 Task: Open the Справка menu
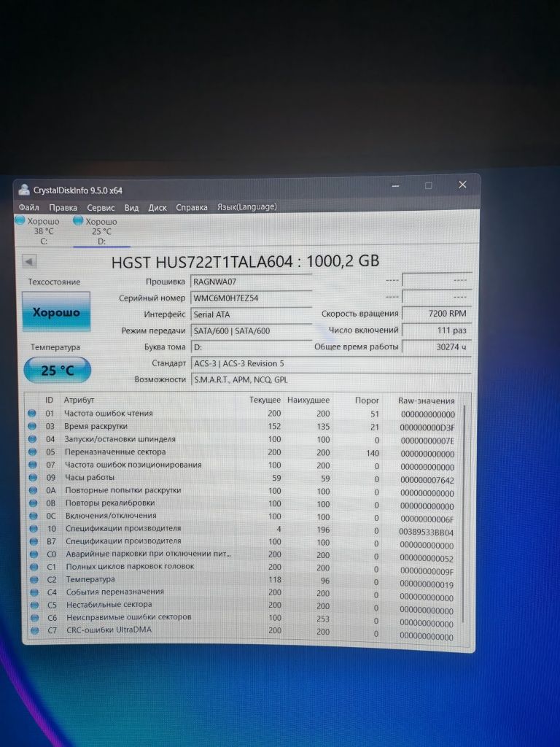(x=192, y=207)
